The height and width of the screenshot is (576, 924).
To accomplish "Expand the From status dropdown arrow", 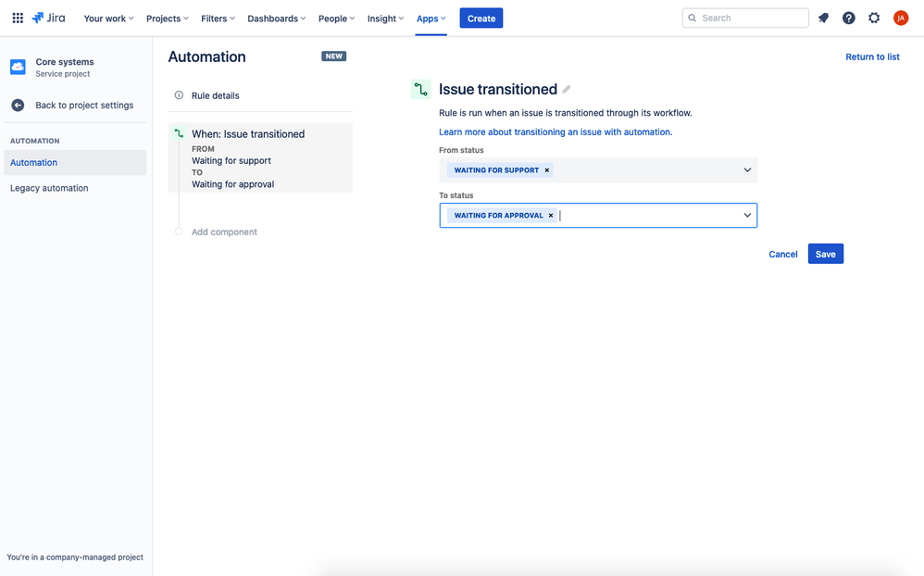I will point(747,170).
